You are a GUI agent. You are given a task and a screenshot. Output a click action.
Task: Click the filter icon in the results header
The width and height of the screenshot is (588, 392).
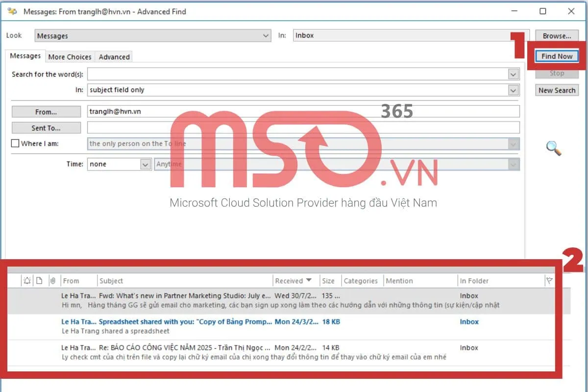click(550, 280)
